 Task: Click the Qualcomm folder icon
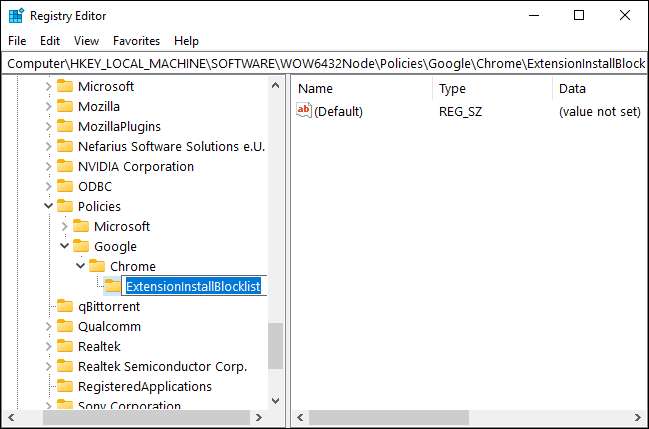coord(65,326)
